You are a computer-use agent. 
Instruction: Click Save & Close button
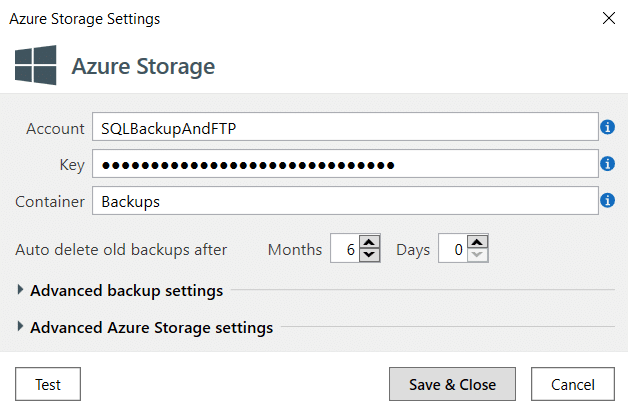452,384
